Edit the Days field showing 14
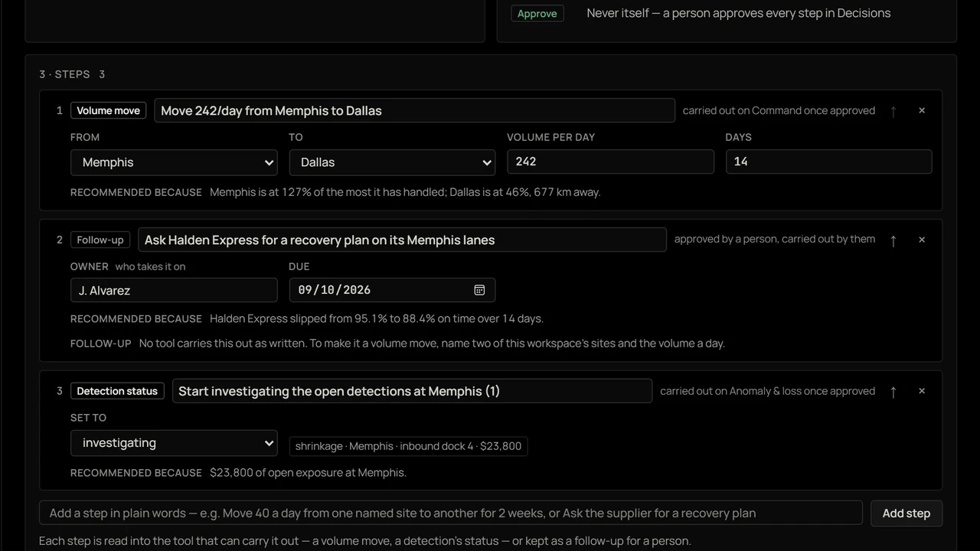This screenshot has width=980, height=551. click(x=828, y=161)
